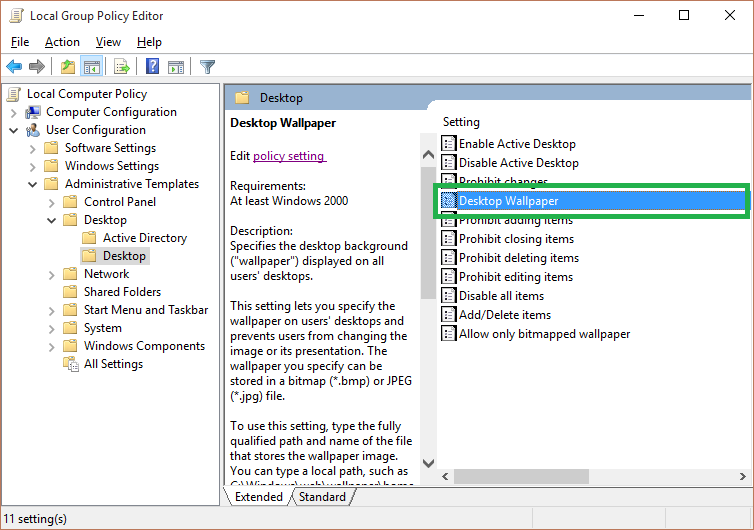Click policy icon beside Add/Delete items
754x530 pixels.
point(449,314)
